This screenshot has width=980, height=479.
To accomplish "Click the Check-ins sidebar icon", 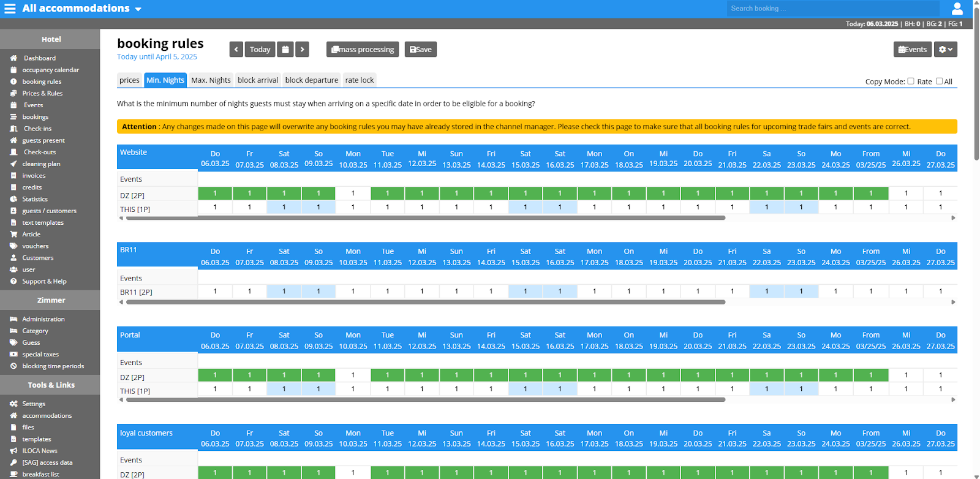I will point(13,129).
